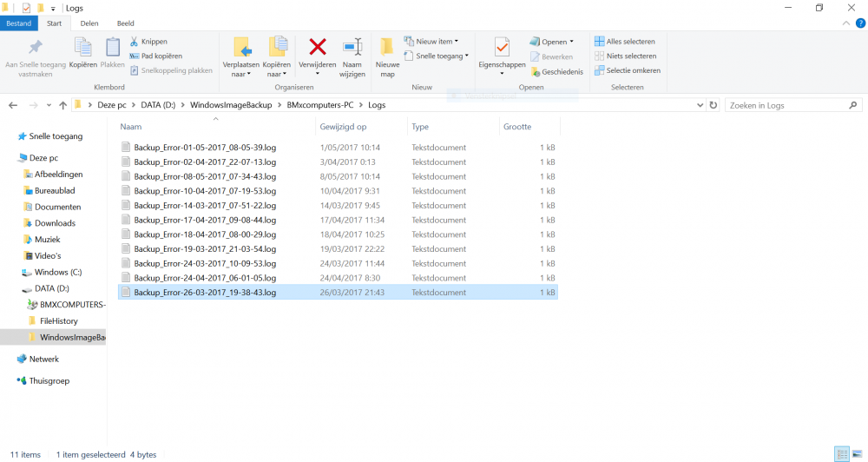
Task: Click the Naam wijzigen rename icon
Action: pos(352,48)
